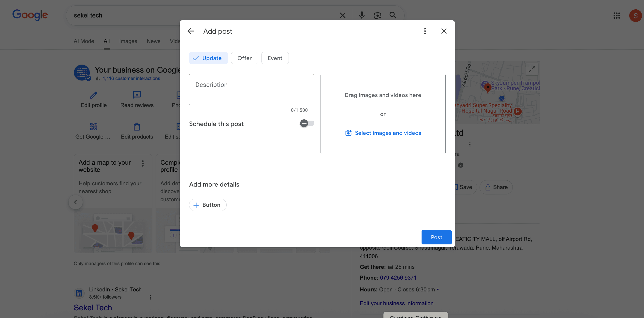Click the hospital H marker on map
644x318 pixels.
(518, 111)
